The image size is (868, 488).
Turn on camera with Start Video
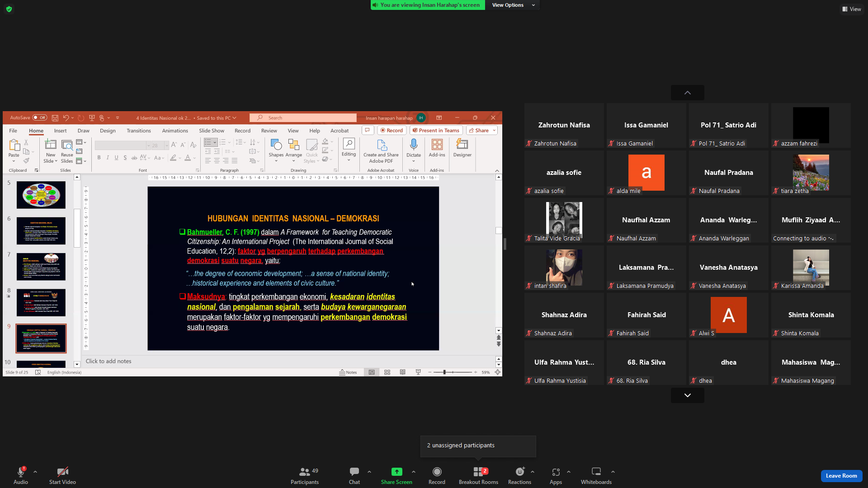(x=62, y=475)
